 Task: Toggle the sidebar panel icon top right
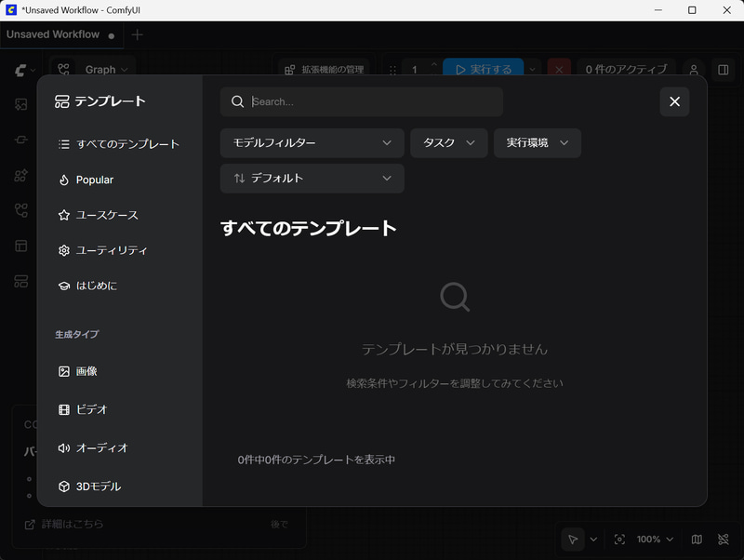[724, 70]
